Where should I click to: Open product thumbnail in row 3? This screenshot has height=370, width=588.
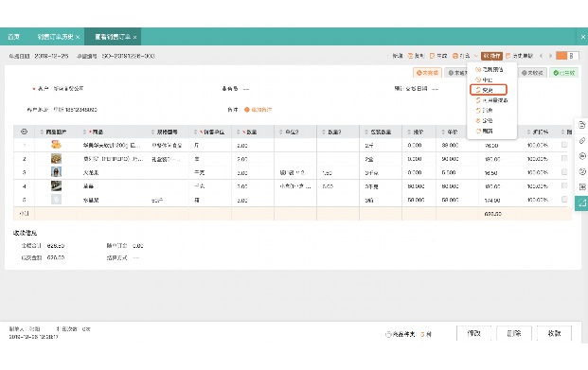tap(56, 172)
